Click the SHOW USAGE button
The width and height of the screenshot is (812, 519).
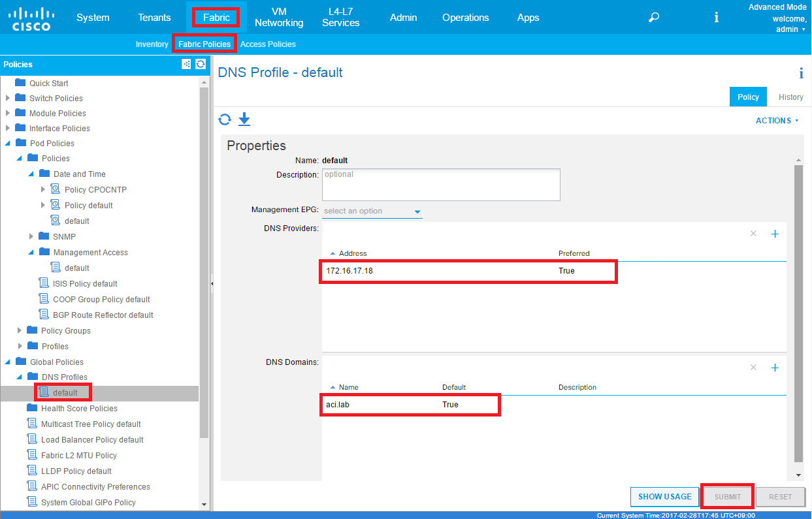tap(664, 497)
